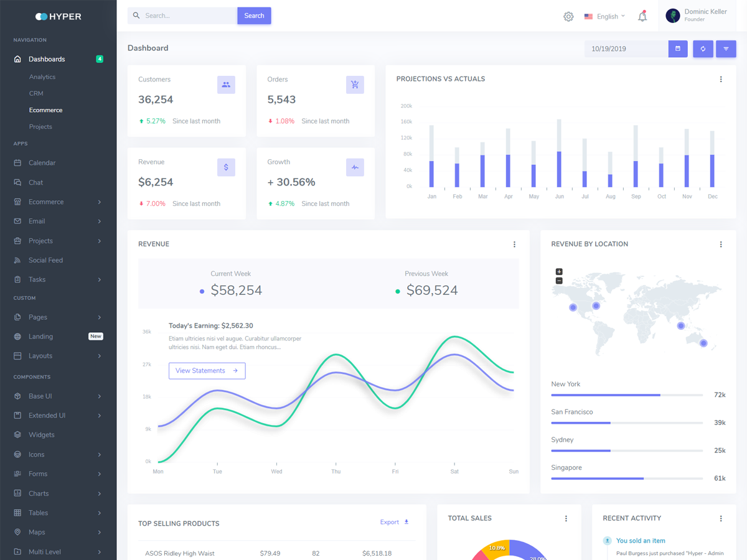747x560 pixels.
Task: Click the dashboard date input field
Action: (626, 49)
